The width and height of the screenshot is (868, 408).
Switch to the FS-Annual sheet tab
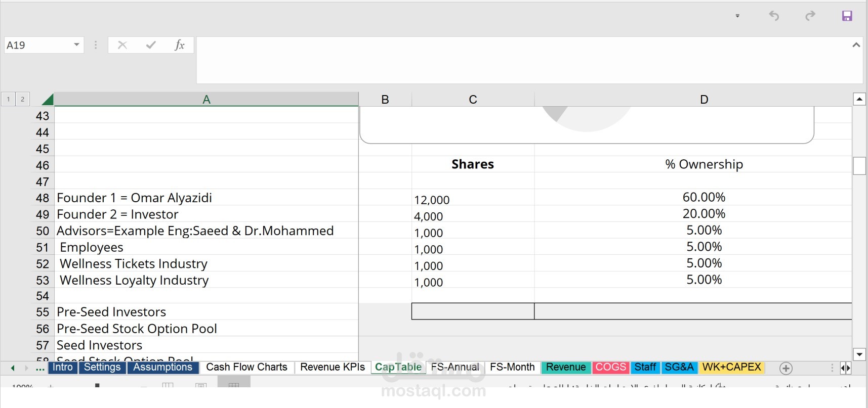click(x=455, y=368)
